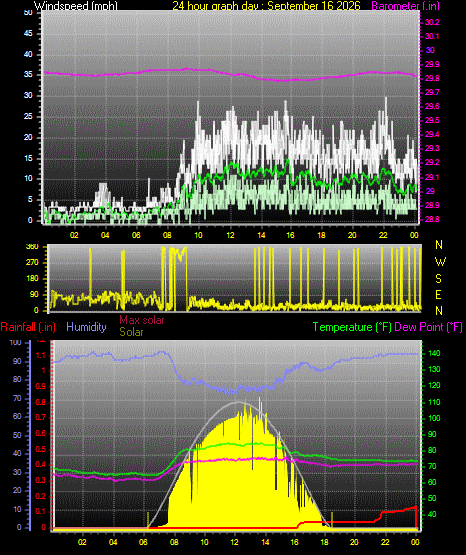Click hour label 12 under the windspeed chart
The height and width of the screenshot is (555, 466).
pyautogui.click(x=230, y=235)
